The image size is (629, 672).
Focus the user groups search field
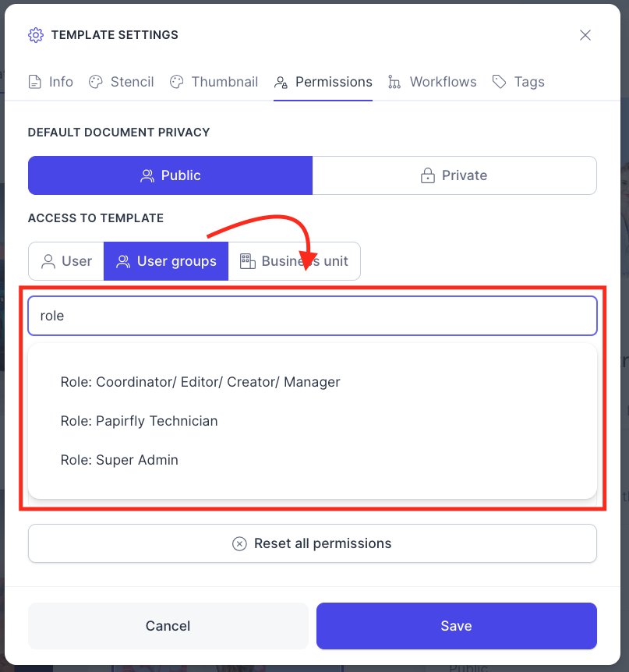313,316
